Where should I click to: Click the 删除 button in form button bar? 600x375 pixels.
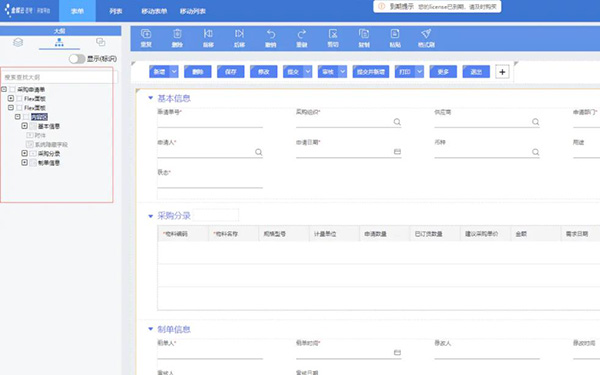[197, 72]
